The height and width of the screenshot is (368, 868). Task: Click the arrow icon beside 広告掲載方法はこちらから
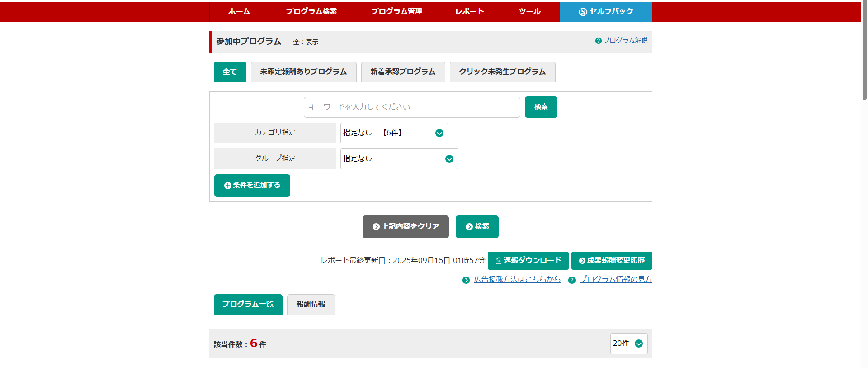pos(466,280)
